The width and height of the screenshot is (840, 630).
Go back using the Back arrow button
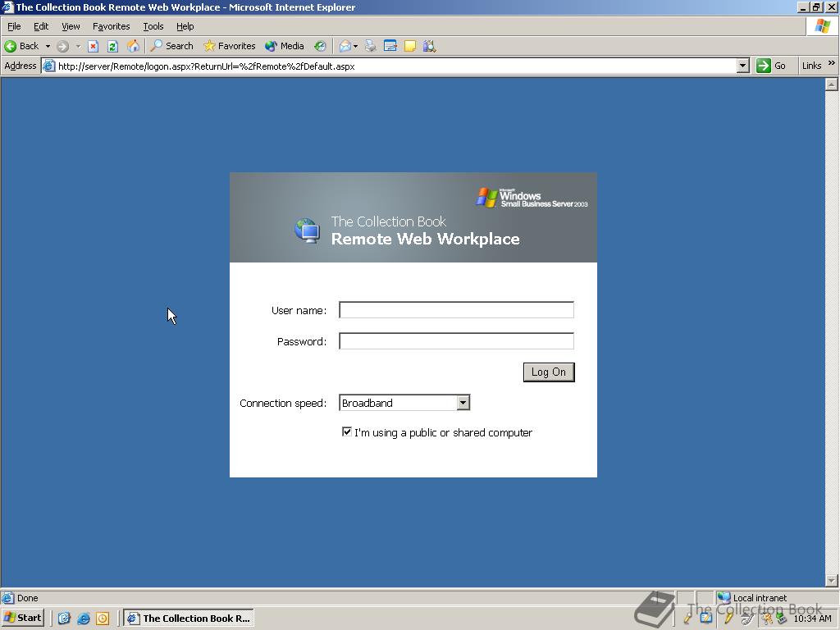click(x=22, y=46)
